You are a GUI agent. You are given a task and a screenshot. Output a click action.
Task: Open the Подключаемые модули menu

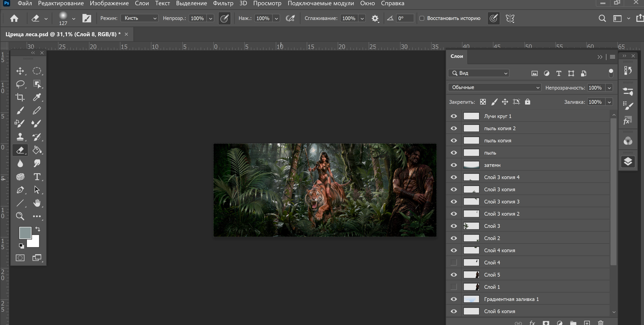pos(321,3)
